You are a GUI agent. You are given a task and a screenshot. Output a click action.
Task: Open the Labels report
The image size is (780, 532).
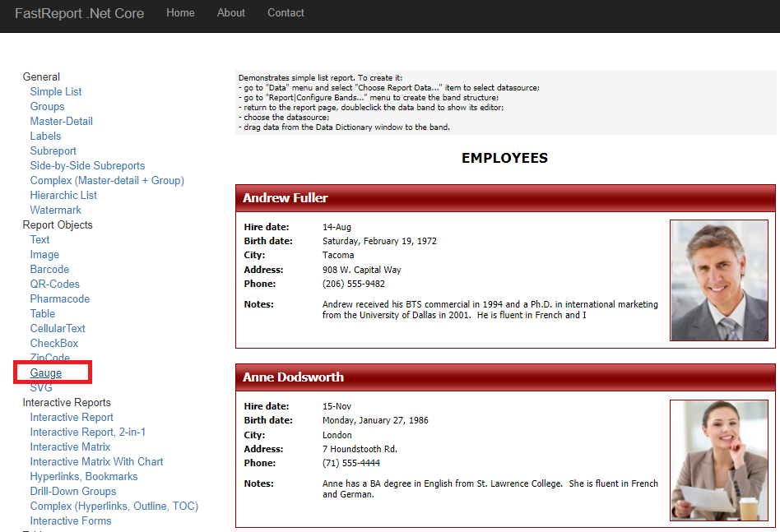(x=45, y=136)
